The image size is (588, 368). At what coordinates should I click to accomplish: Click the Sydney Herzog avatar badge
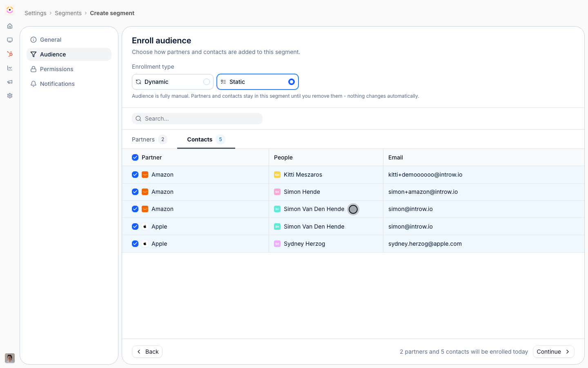point(277,244)
